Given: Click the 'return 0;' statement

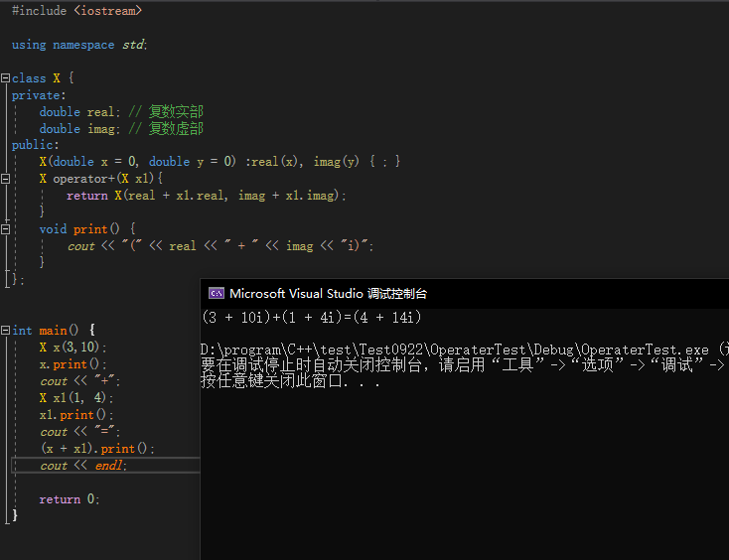Looking at the screenshot, I should (70, 499).
